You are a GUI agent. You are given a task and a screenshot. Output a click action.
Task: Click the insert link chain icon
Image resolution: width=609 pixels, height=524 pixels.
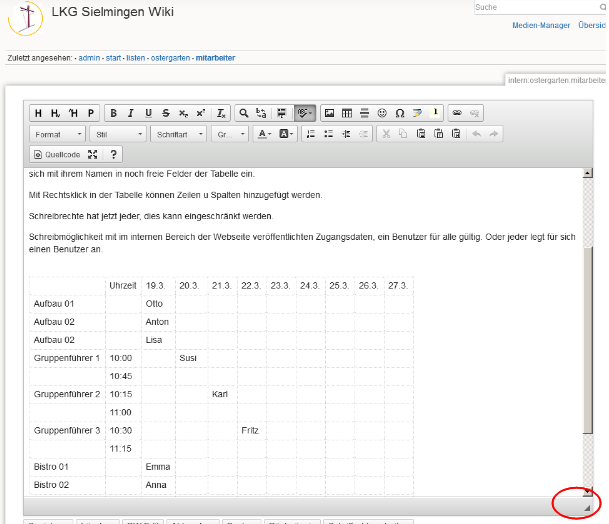coord(457,113)
